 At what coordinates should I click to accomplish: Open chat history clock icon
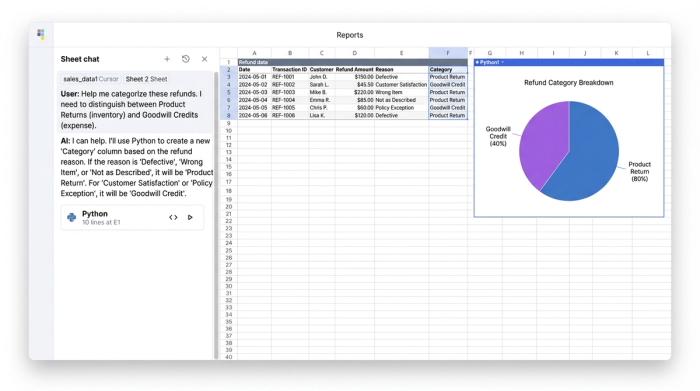click(x=186, y=59)
